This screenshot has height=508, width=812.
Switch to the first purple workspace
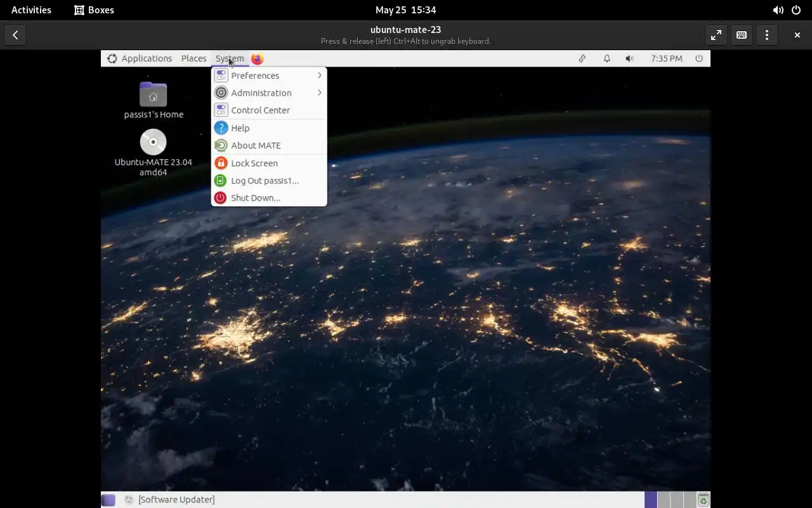tap(651, 500)
